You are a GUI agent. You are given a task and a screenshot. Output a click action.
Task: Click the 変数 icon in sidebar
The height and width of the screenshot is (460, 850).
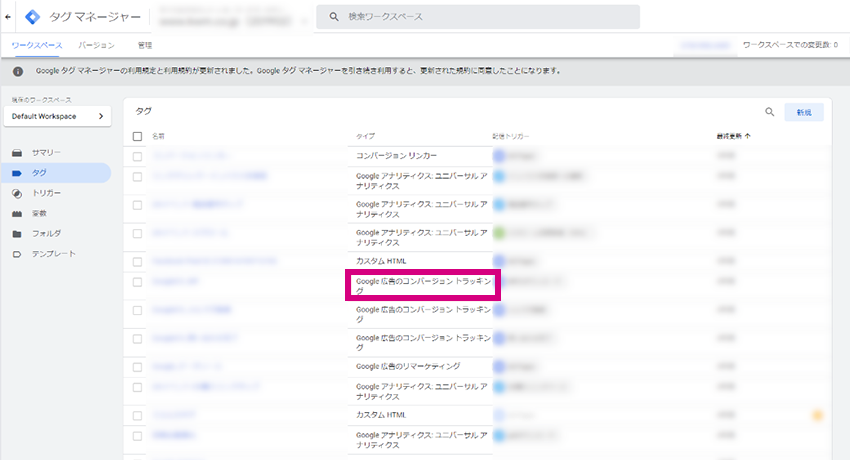(x=17, y=213)
